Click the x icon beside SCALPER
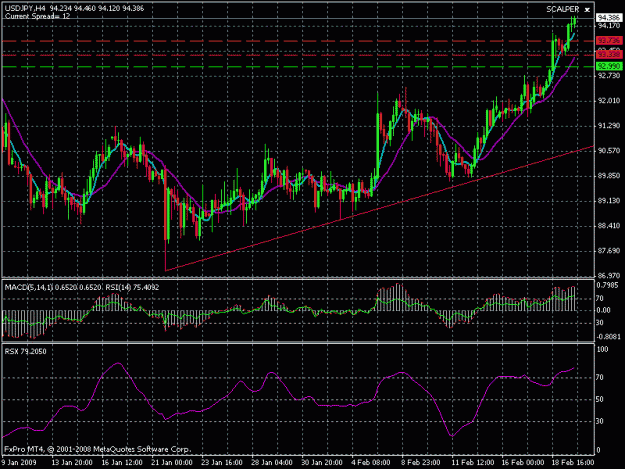The image size is (625, 469). 587,10
